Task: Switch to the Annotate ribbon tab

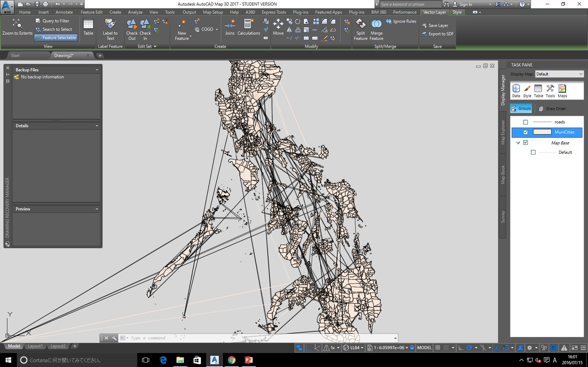Action: point(64,12)
